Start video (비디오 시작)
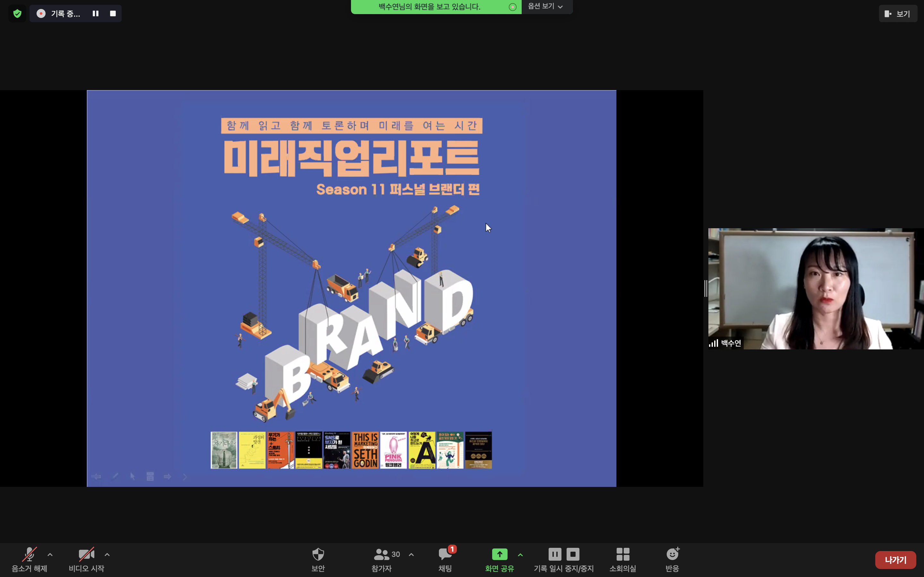Viewport: 924px width, 577px height. (86, 559)
